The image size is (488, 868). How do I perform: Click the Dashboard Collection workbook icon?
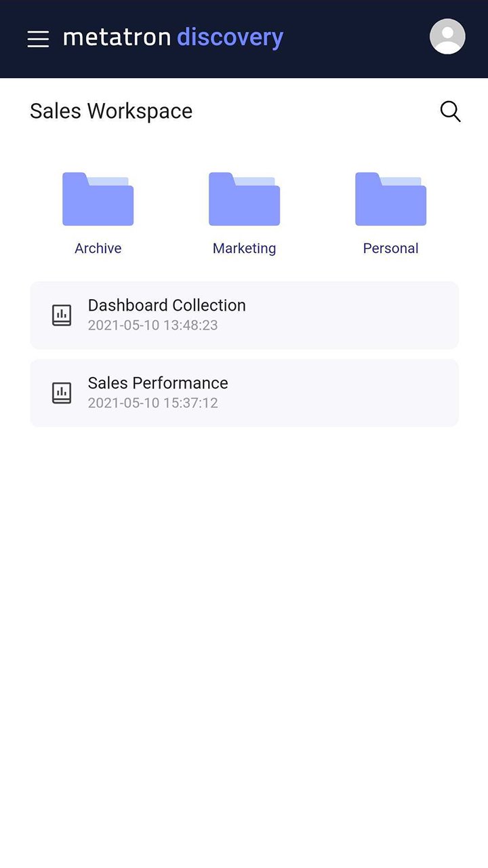[x=62, y=315]
